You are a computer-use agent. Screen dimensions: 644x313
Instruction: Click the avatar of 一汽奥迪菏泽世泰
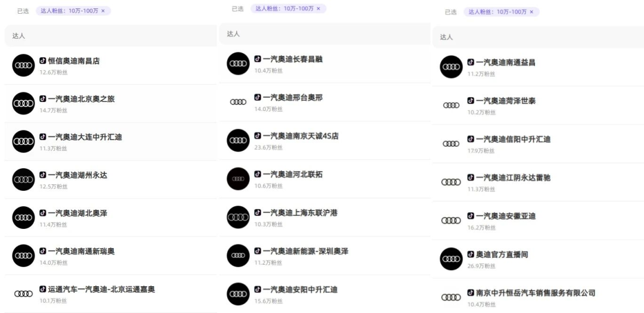click(451, 106)
